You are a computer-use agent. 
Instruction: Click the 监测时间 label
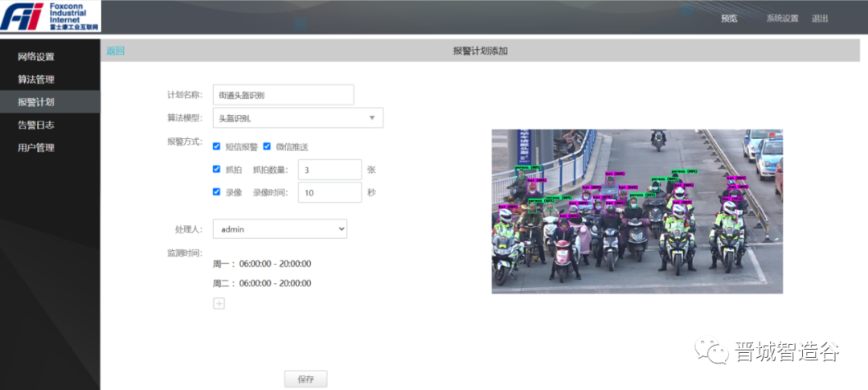click(x=185, y=252)
